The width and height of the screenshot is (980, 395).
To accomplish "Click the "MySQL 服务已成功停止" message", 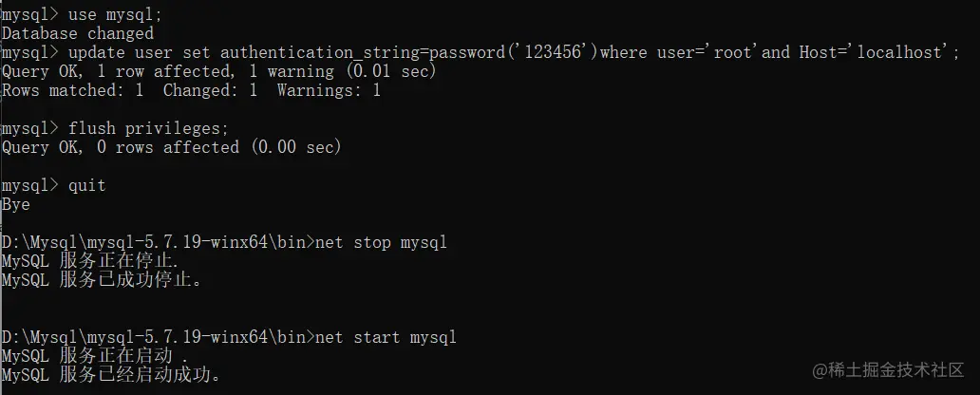I will [x=102, y=280].
